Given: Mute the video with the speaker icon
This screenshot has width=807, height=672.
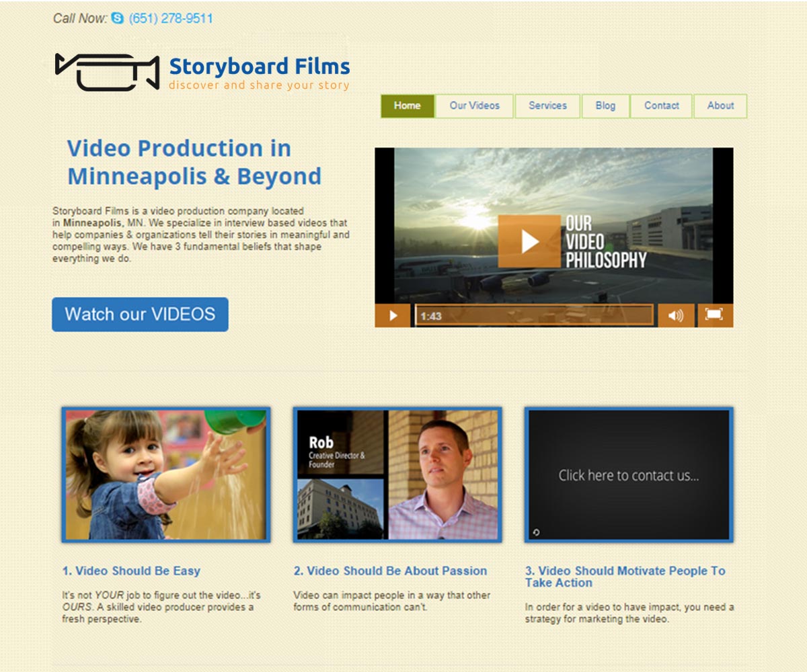Looking at the screenshot, I should point(675,315).
